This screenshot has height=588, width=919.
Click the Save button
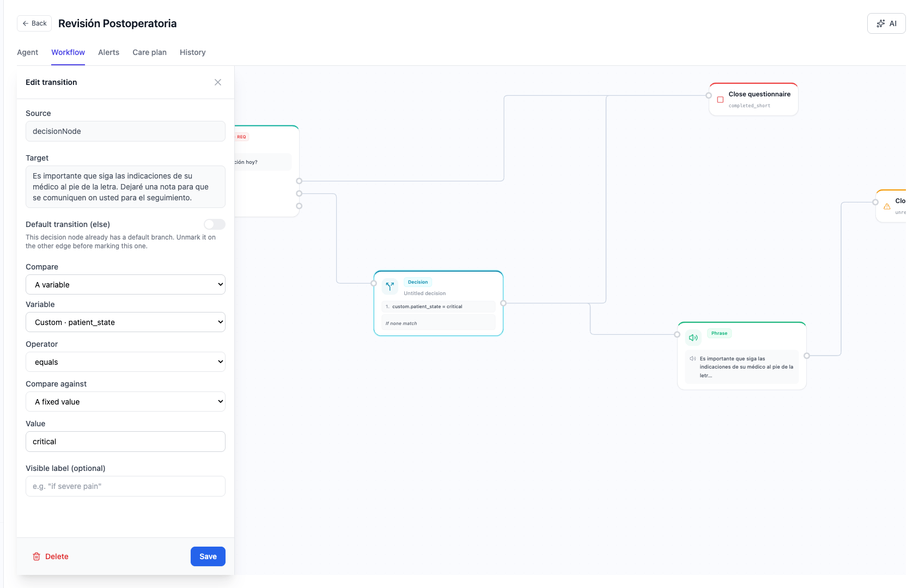click(208, 556)
